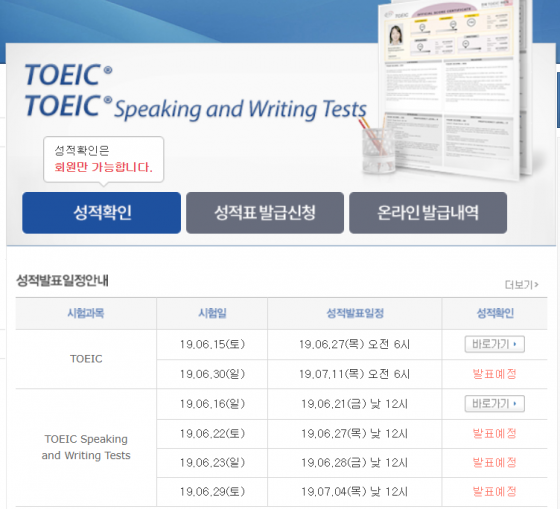Select the 시험과목 column header
This screenshot has height=509, width=560.
tap(86, 313)
